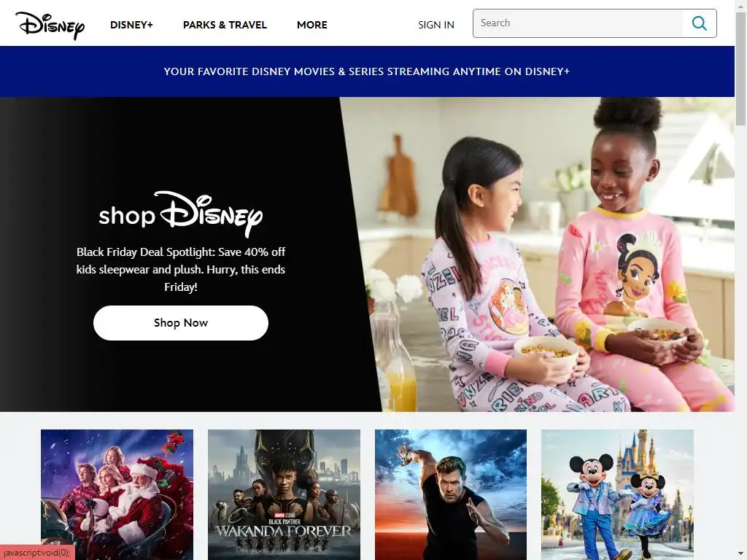Click the Disney+ streaming promo banner

pos(367,71)
